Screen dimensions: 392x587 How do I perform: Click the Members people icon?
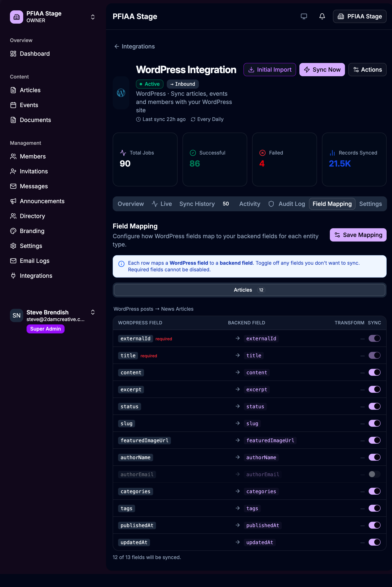(x=13, y=156)
